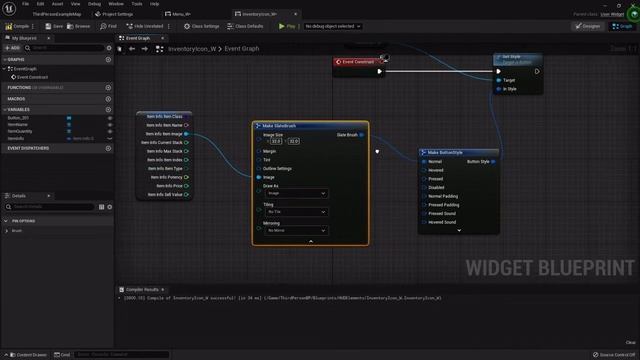The width and height of the screenshot is (640, 360).
Task: Switch to the Menu_W tab
Action: 178,14
